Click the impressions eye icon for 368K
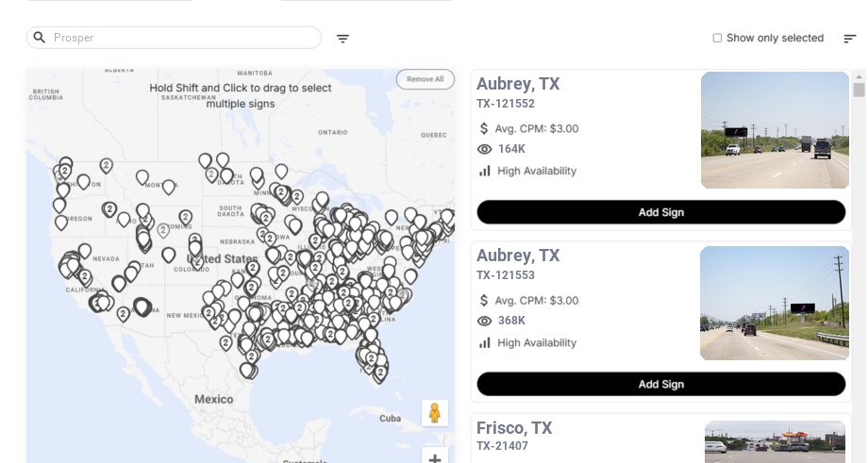This screenshot has height=463, width=868. point(485,321)
